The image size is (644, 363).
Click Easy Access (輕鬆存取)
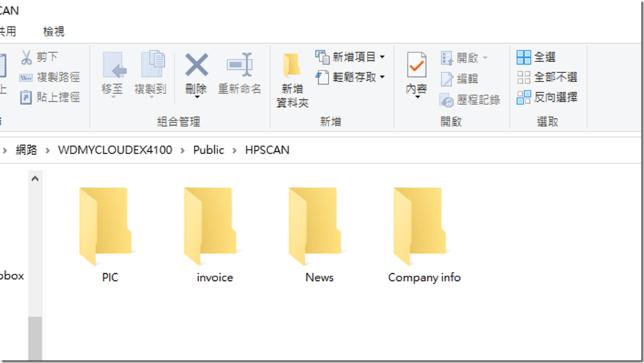click(350, 77)
